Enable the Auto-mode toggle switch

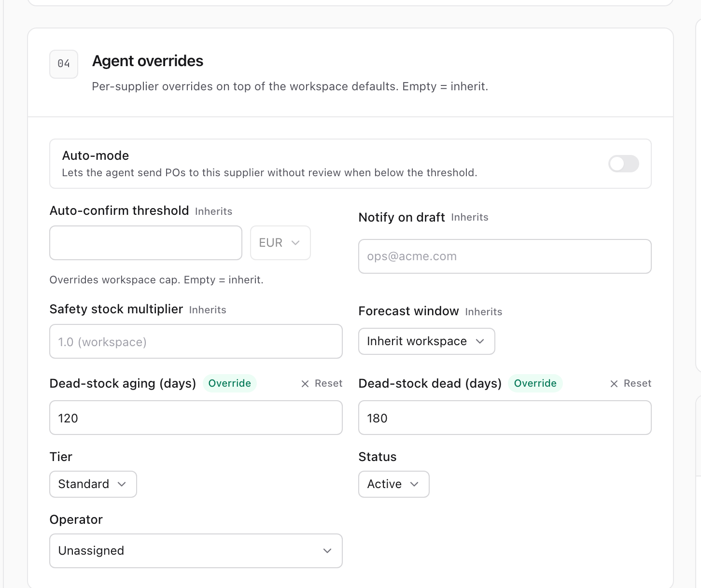(x=623, y=164)
